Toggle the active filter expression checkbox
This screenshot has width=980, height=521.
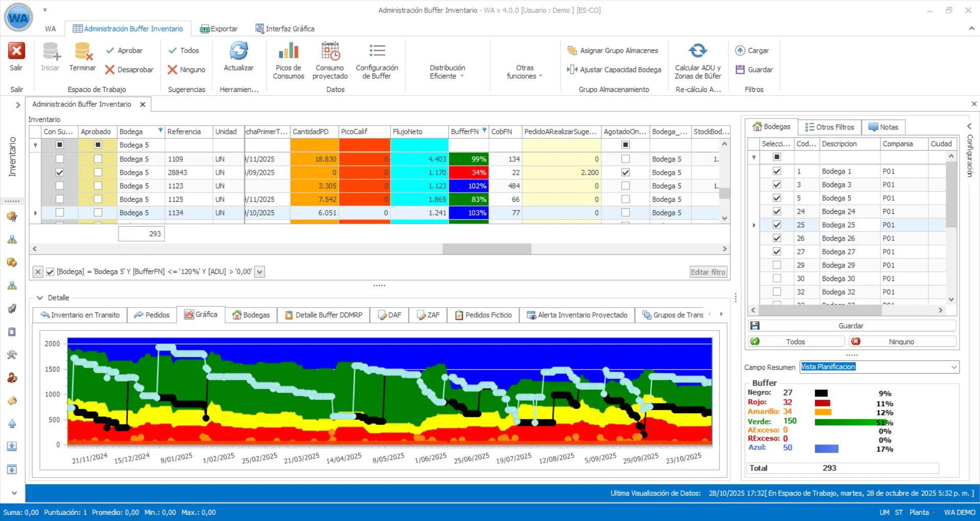pyautogui.click(x=50, y=272)
